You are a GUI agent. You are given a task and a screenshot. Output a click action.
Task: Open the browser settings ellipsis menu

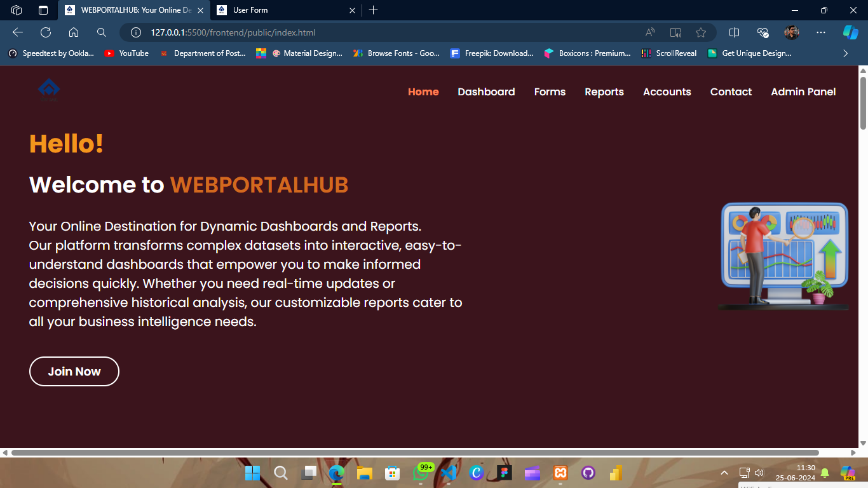821,32
